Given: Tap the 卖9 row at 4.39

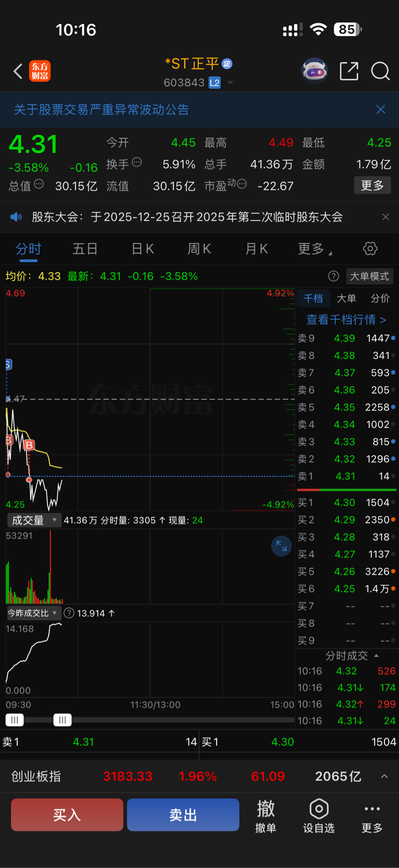Looking at the screenshot, I should pyautogui.click(x=347, y=339).
